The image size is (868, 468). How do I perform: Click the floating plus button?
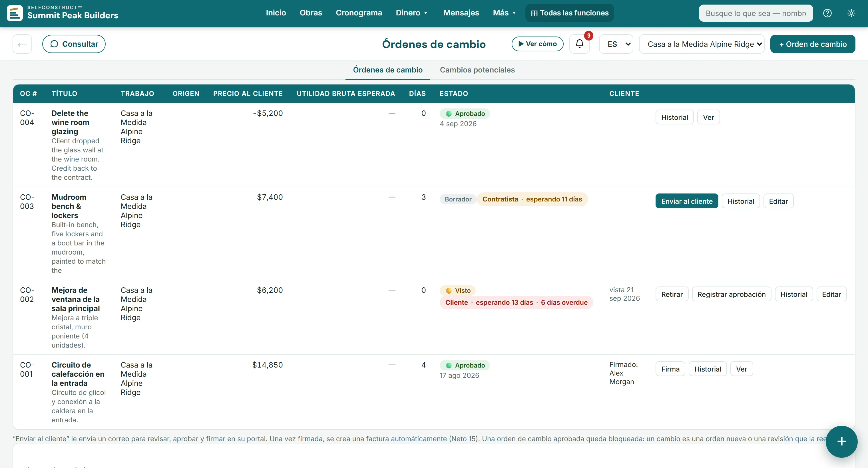[x=841, y=441]
